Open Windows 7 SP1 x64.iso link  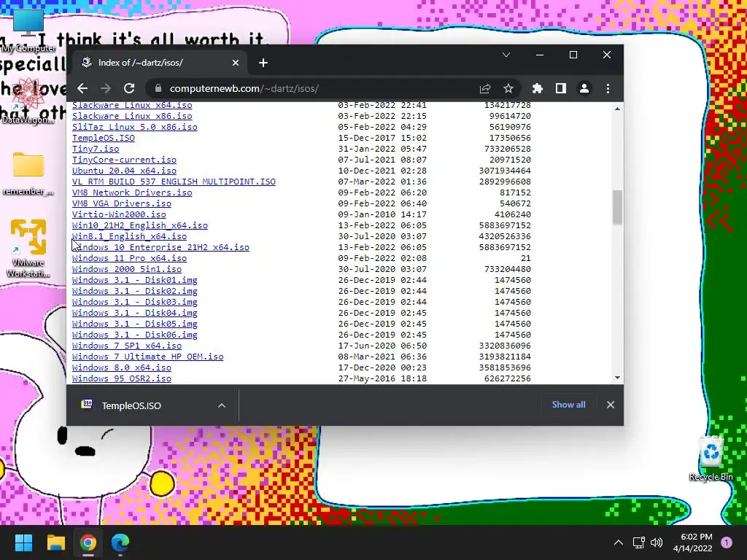(x=127, y=346)
